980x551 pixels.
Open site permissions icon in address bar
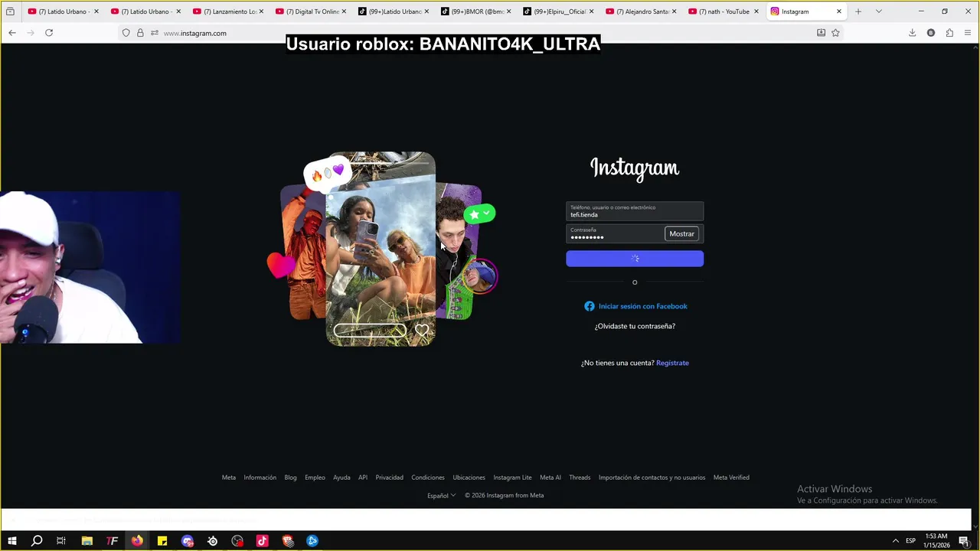coord(155,33)
